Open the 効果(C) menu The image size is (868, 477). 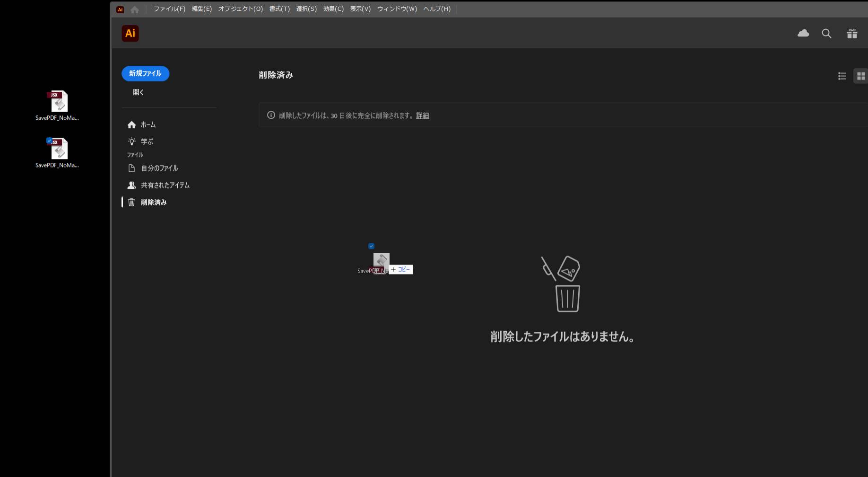coord(333,9)
